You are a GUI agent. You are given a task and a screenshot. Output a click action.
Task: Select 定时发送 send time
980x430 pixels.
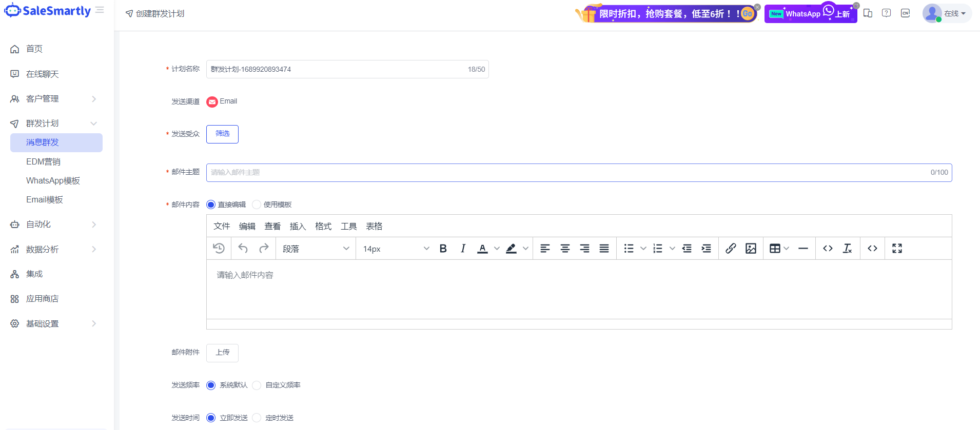pos(257,418)
